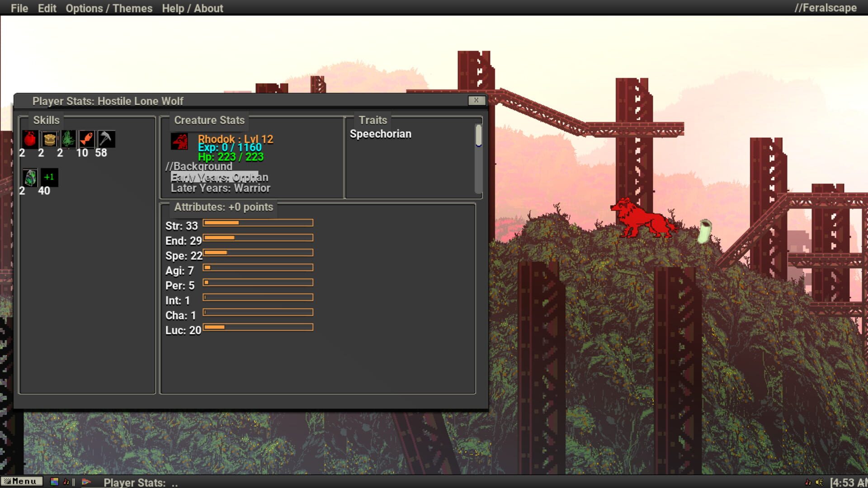Select the green crystal skill icon
Viewport: 868px width, 488px height.
(29, 177)
